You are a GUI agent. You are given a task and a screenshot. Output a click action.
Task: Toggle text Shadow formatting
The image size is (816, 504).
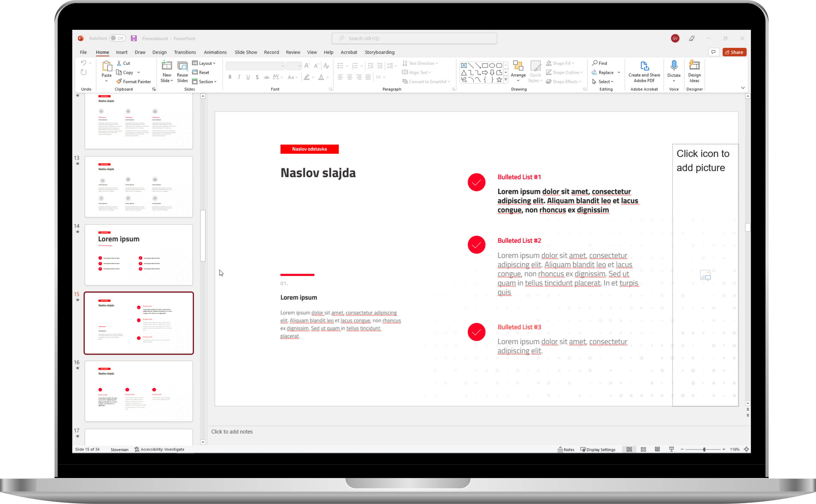[257, 77]
